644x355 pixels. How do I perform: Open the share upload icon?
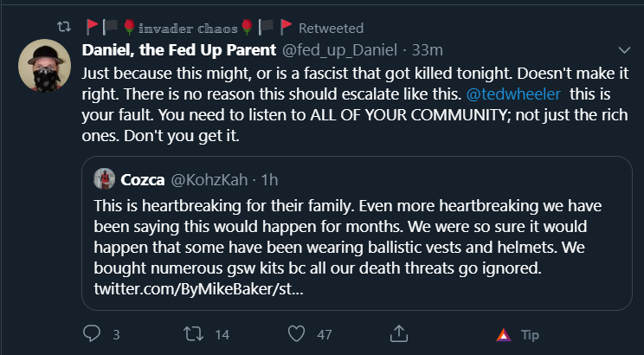[398, 333]
